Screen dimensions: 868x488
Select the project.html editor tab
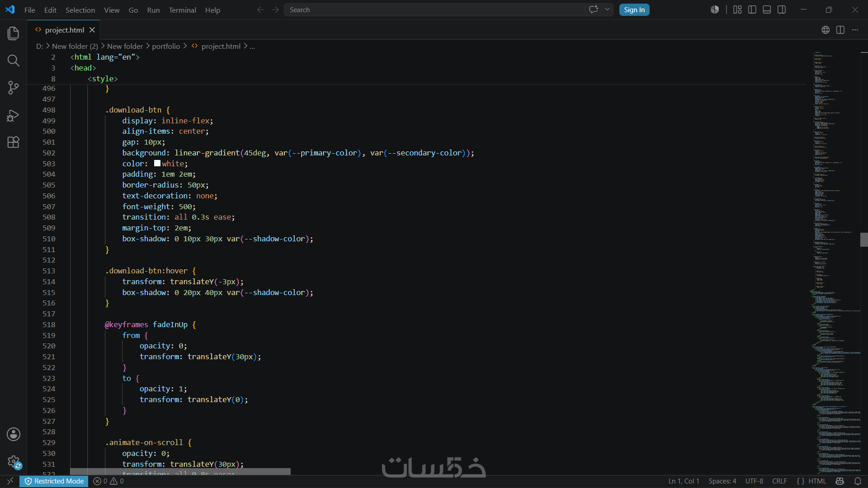click(x=64, y=30)
